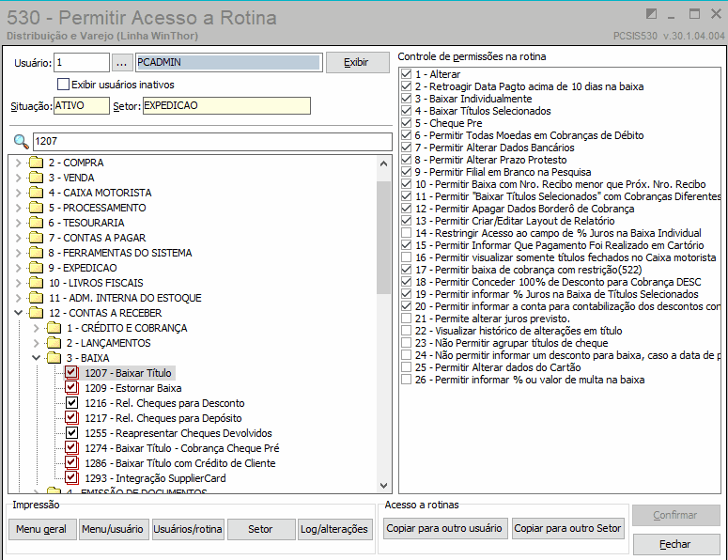The height and width of the screenshot is (560, 728).
Task: Click the Exibir button
Action: click(x=358, y=62)
